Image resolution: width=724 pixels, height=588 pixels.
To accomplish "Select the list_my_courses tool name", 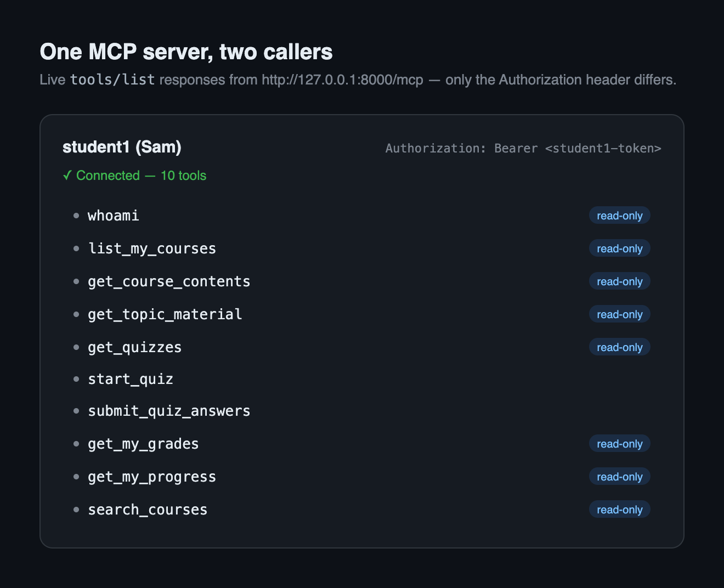I will (152, 248).
